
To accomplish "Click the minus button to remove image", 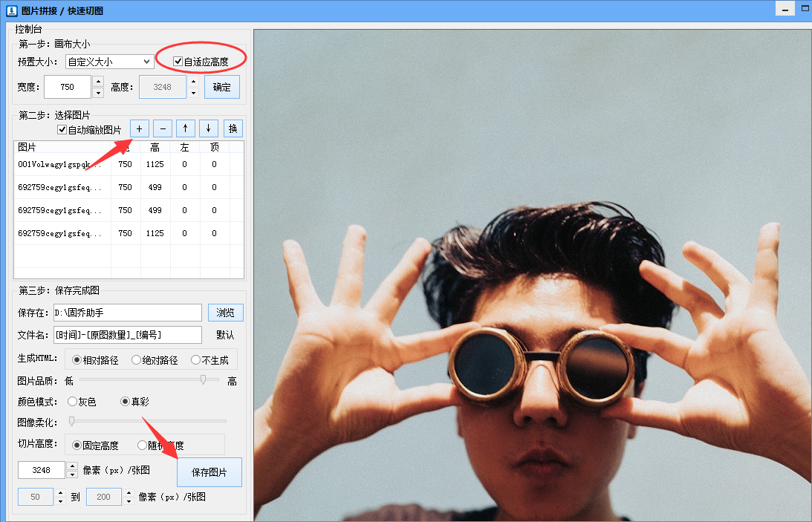I will point(162,128).
